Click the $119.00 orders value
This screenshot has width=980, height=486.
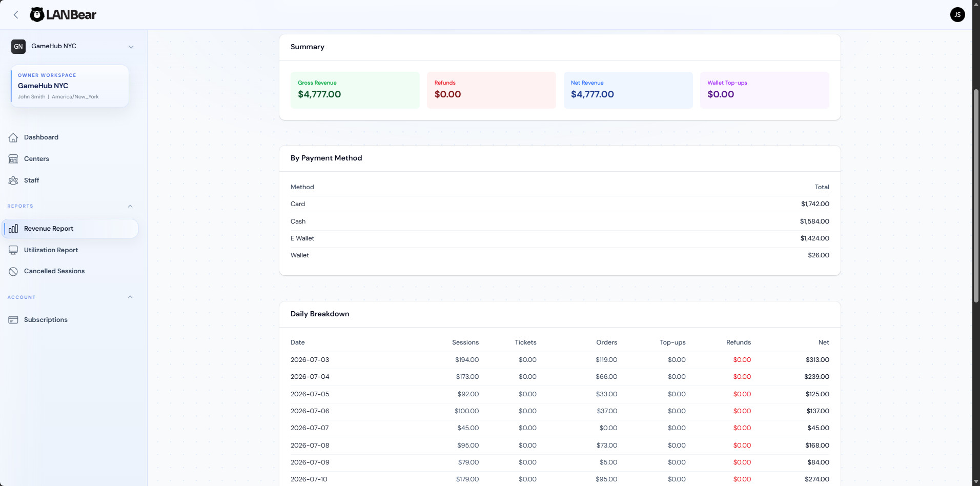click(606, 360)
